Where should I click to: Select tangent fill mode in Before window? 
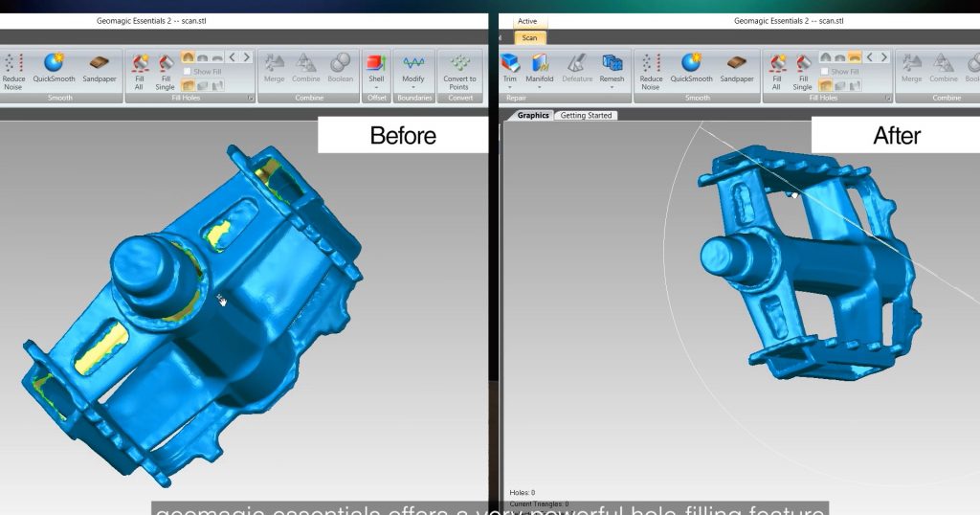coord(203,57)
